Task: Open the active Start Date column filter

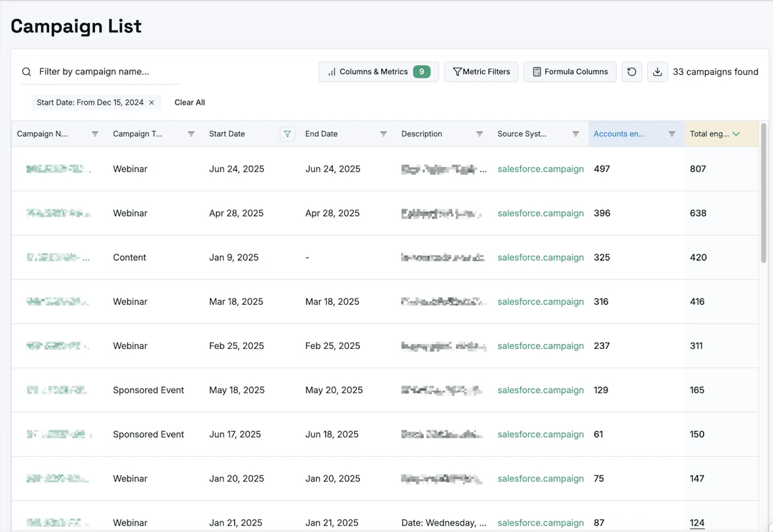Action: click(287, 134)
